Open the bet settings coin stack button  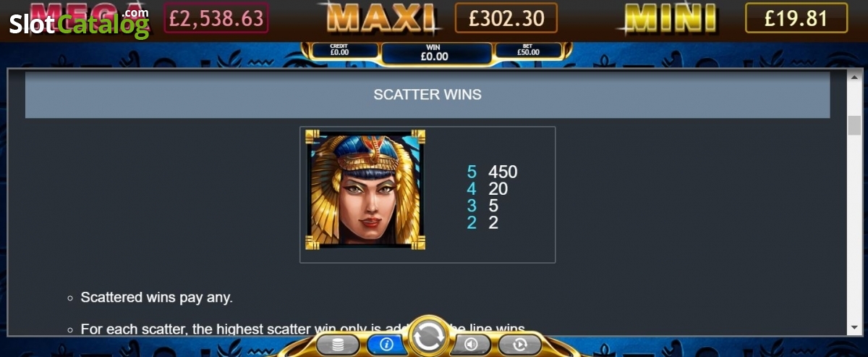pos(338,345)
